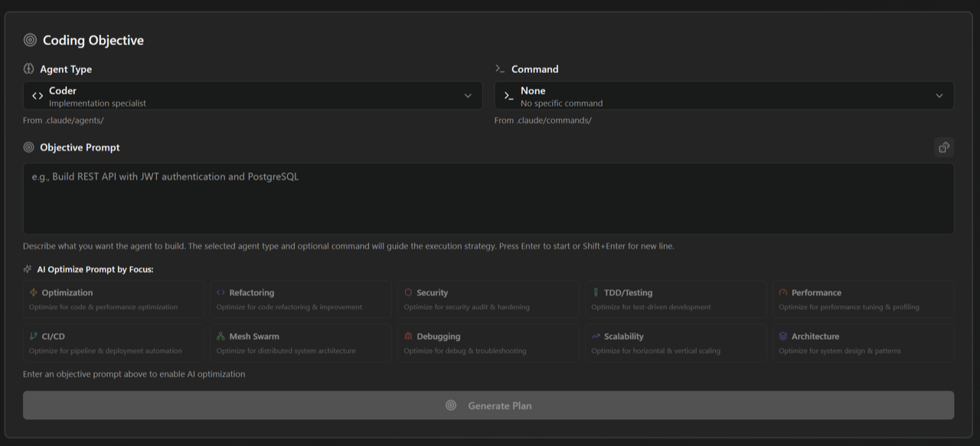Click the terminal icon beside the Command label
The width and height of the screenshot is (980, 446).
click(x=500, y=69)
